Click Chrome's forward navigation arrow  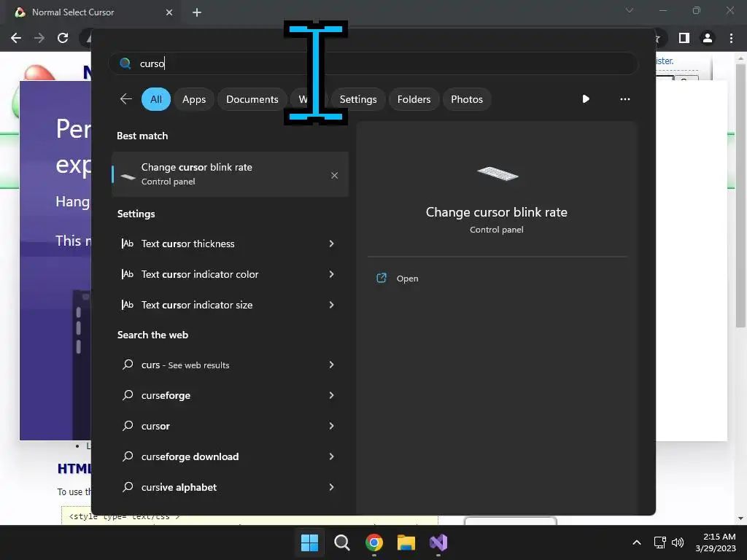39,38
